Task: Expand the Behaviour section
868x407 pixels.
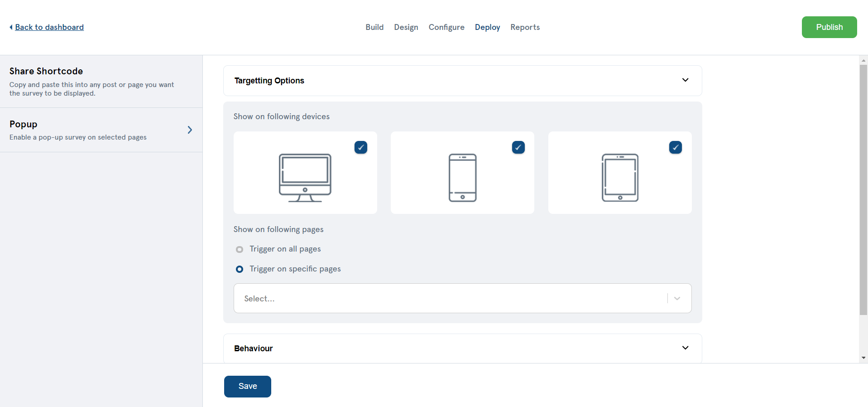Action: point(685,348)
